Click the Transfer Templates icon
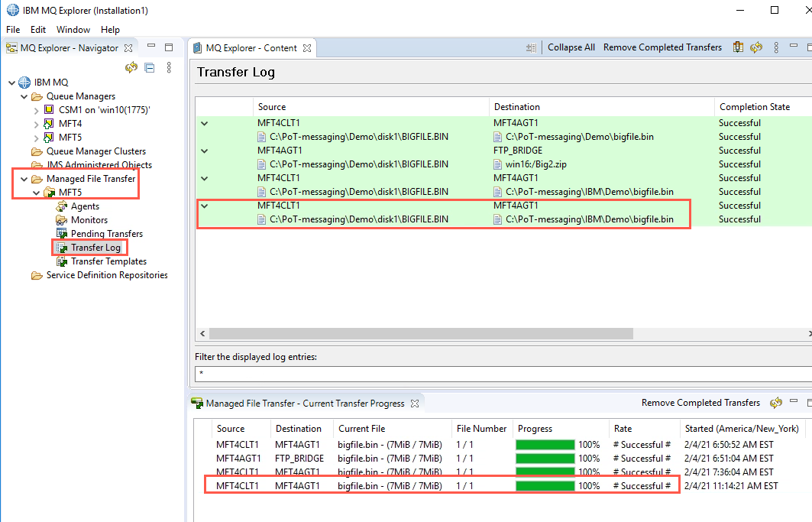 (x=62, y=261)
